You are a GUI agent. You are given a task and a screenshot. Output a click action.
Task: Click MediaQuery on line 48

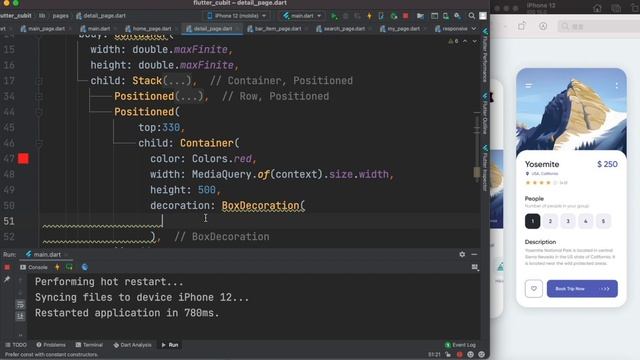[x=222, y=175]
